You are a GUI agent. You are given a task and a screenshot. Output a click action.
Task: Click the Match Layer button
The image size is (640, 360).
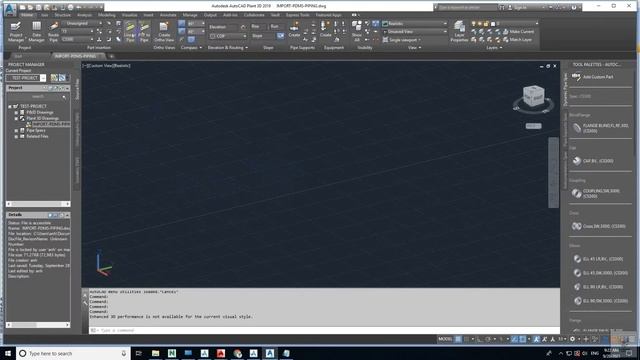pos(518,40)
